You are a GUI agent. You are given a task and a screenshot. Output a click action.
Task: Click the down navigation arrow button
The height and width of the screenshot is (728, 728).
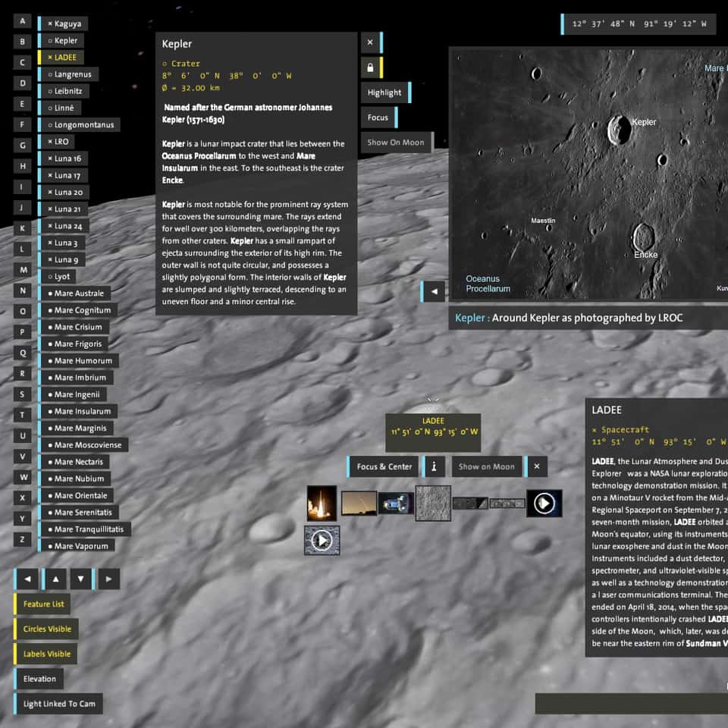click(x=81, y=578)
